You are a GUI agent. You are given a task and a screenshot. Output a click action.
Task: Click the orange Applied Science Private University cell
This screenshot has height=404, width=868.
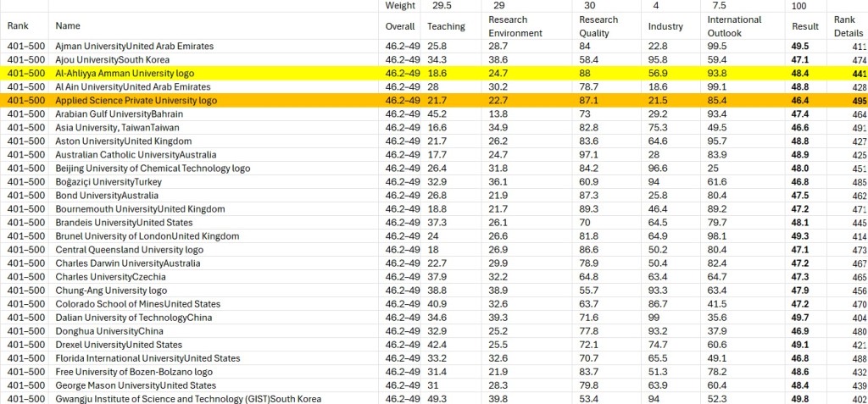(136, 101)
